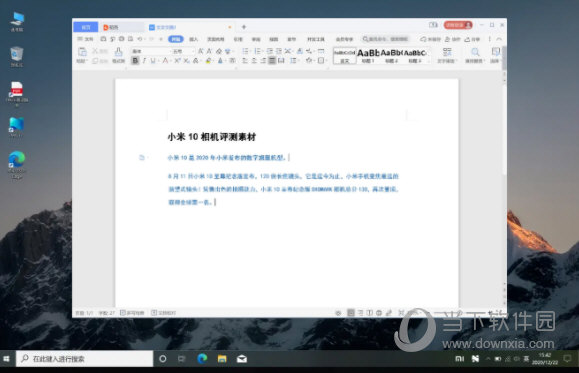Open the Paragraph shading dropdown

coord(309,61)
